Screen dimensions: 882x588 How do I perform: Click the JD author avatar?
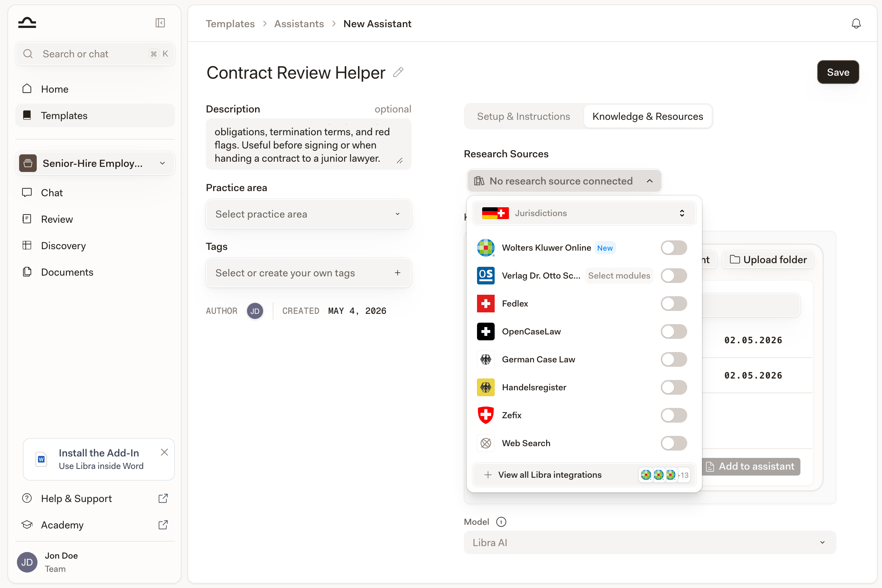pyautogui.click(x=255, y=311)
